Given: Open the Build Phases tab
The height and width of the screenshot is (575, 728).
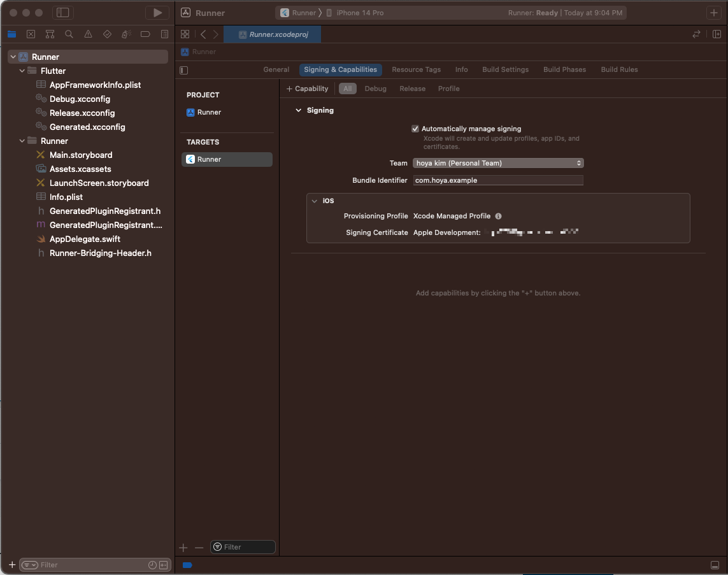Looking at the screenshot, I should (564, 69).
